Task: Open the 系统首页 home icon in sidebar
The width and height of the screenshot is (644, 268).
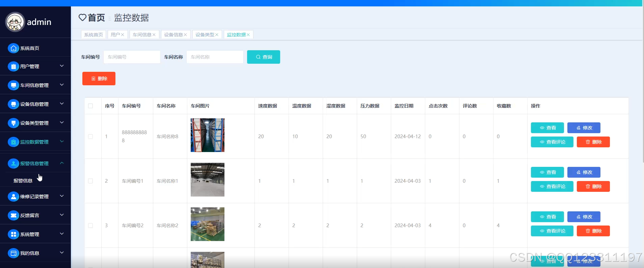Action: coord(14,48)
